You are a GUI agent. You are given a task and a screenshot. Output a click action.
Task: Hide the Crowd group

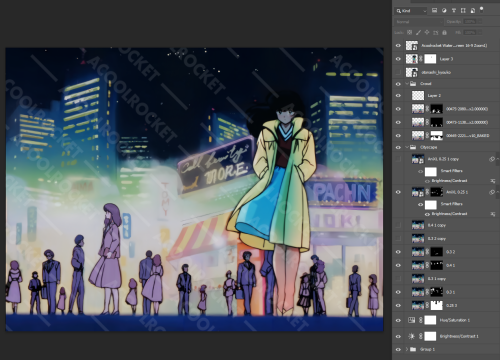(398, 84)
